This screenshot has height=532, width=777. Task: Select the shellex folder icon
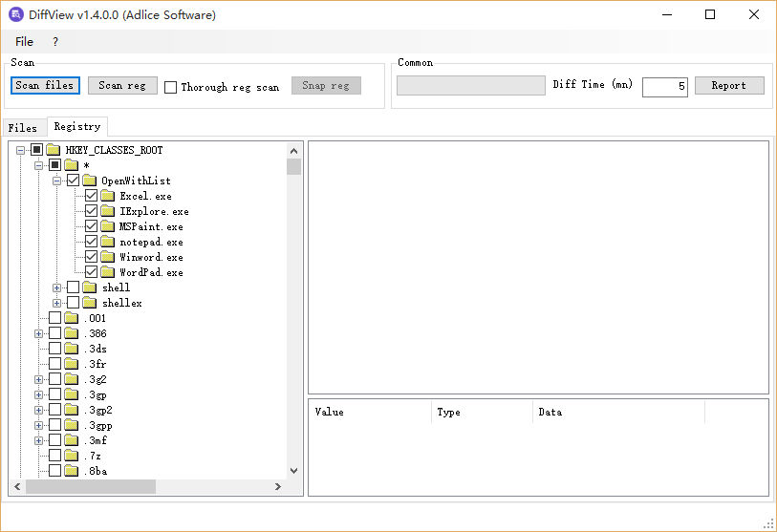point(89,303)
